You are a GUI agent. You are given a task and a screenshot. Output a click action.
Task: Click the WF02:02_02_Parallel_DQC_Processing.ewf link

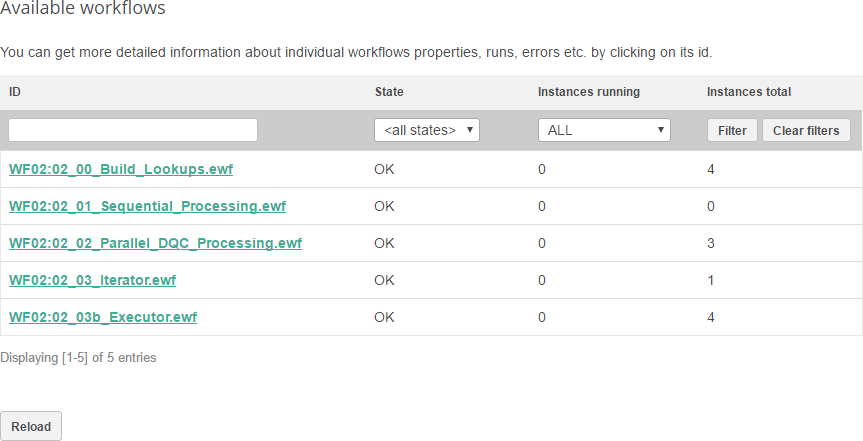[155, 243]
